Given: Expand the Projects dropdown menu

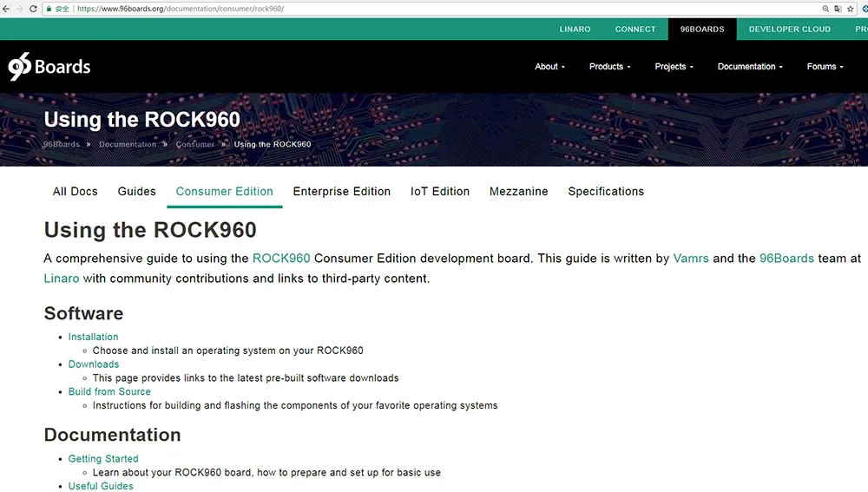Looking at the screenshot, I should tap(674, 67).
